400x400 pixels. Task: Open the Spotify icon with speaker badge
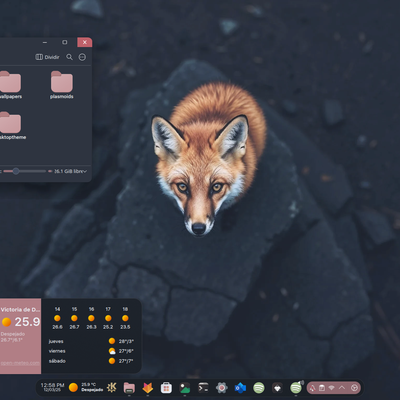[296, 388]
